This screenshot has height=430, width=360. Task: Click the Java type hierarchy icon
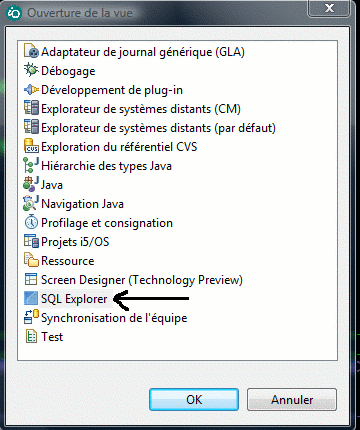coord(31,165)
